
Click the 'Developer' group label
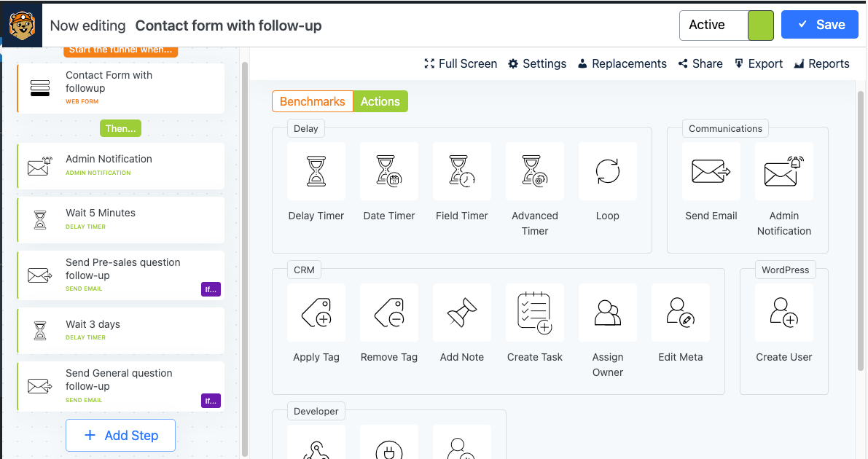click(x=316, y=411)
